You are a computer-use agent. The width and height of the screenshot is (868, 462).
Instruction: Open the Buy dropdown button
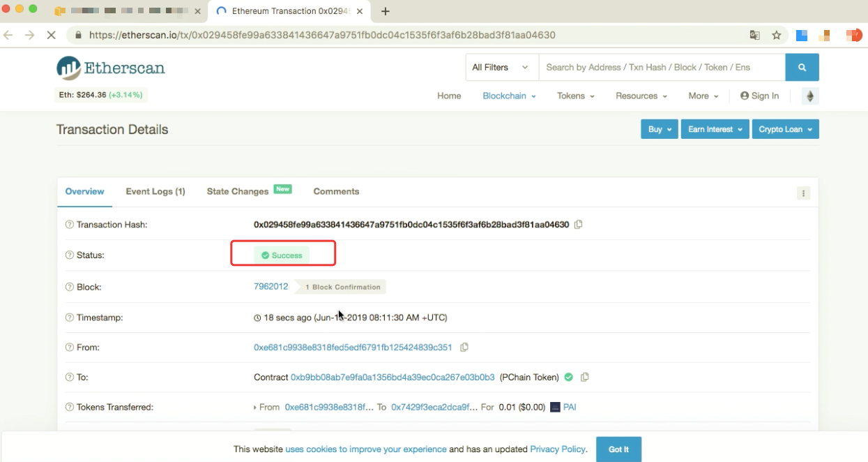[x=660, y=129]
